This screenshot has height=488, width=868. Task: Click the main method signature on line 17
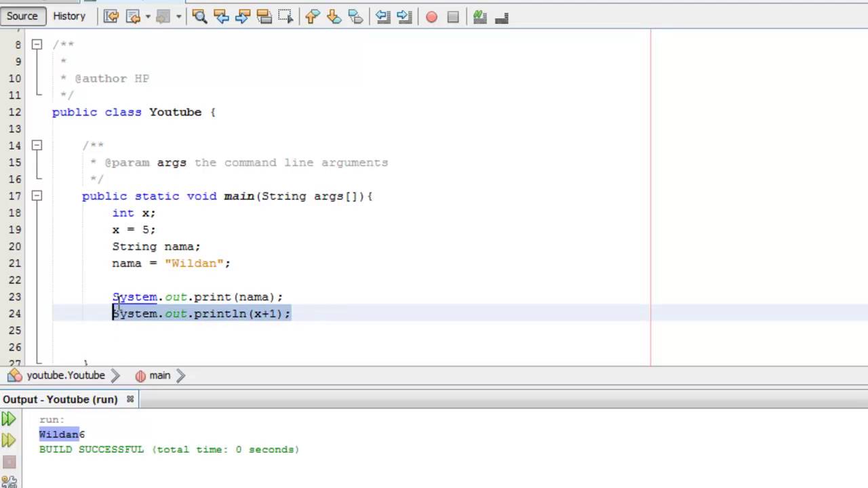pyautogui.click(x=227, y=197)
